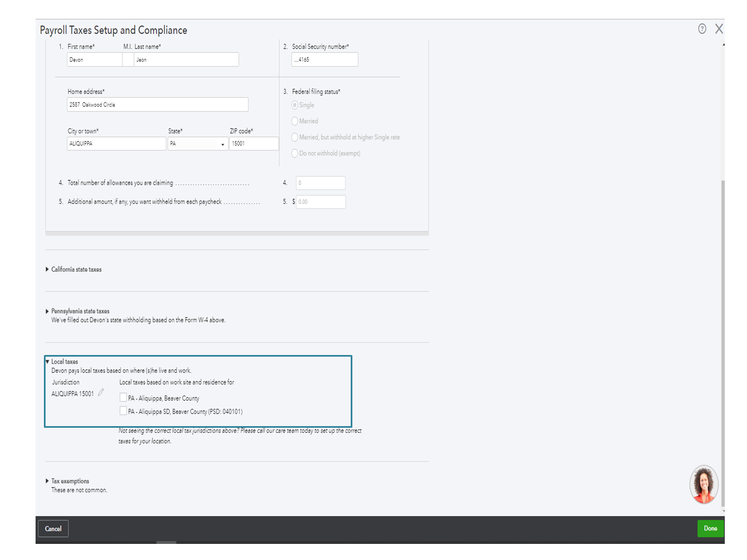747x560 pixels.
Task: Select Do not withhold (exempt)
Action: pyautogui.click(x=295, y=153)
